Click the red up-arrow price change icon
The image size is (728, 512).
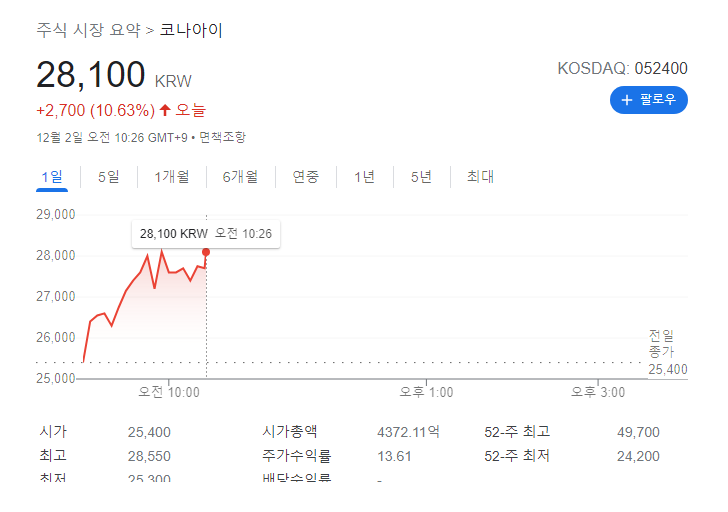(x=165, y=110)
